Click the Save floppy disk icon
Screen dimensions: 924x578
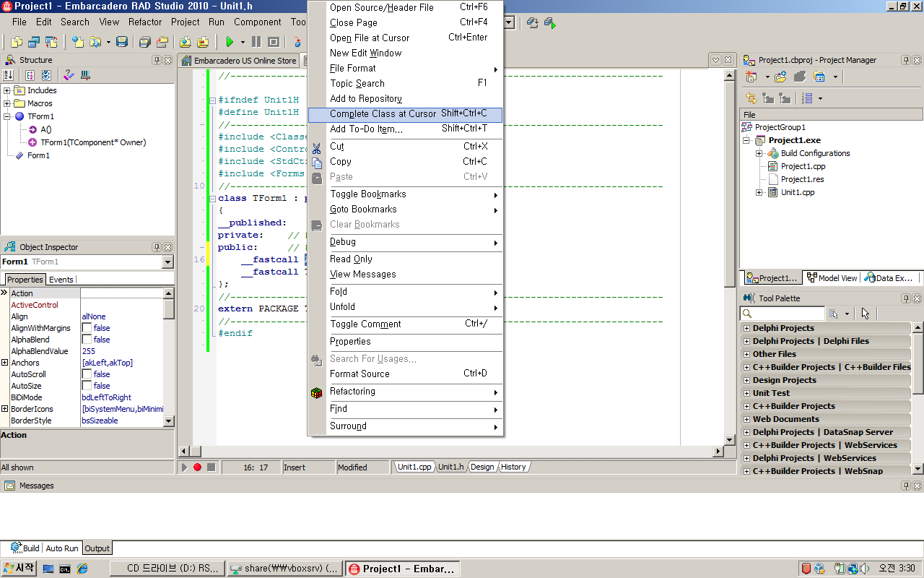tap(122, 42)
